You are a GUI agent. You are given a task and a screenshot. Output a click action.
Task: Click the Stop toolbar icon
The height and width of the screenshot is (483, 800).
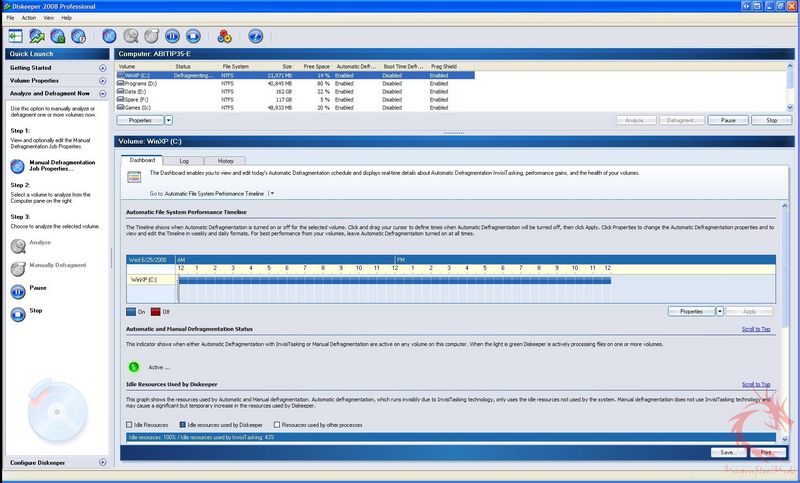tap(193, 36)
